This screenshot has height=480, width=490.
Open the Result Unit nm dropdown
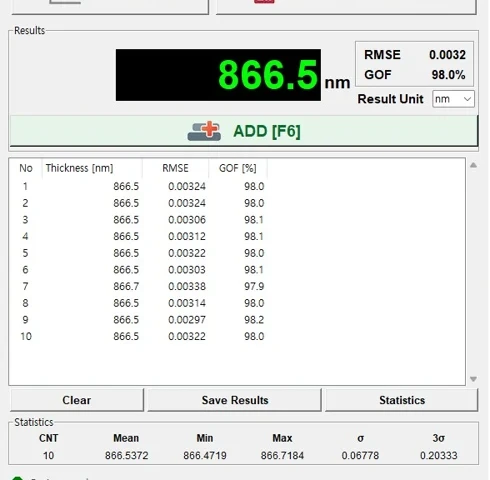tap(453, 99)
